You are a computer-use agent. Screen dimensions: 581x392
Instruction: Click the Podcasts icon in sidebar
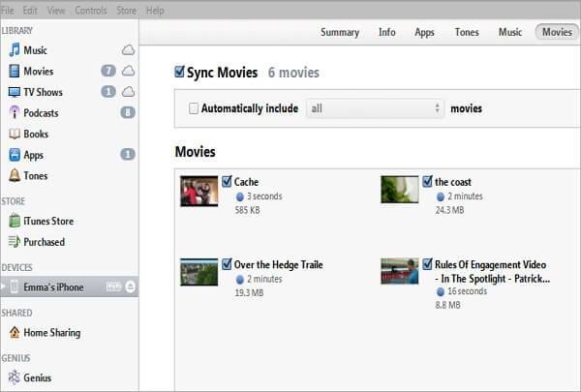(15, 113)
